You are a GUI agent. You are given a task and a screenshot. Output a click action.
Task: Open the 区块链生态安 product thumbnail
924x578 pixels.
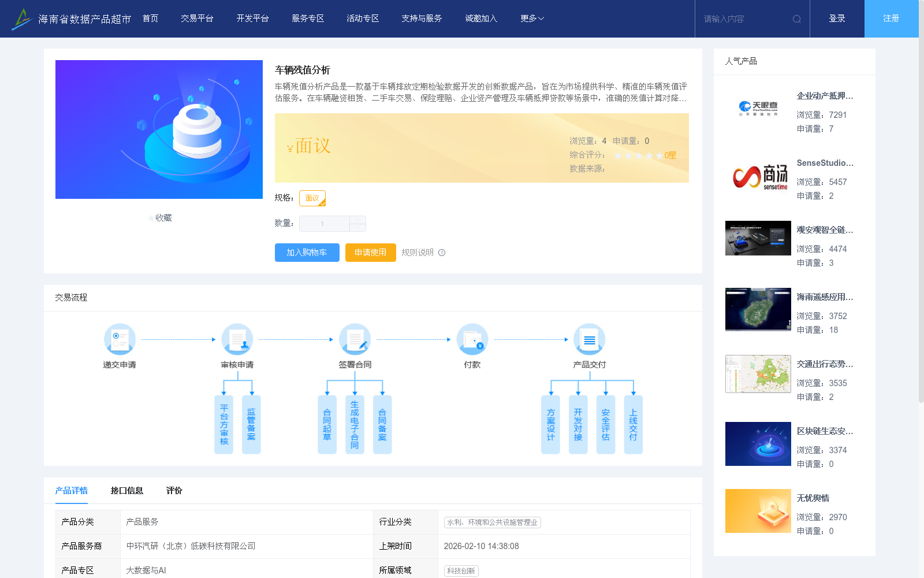(x=758, y=444)
